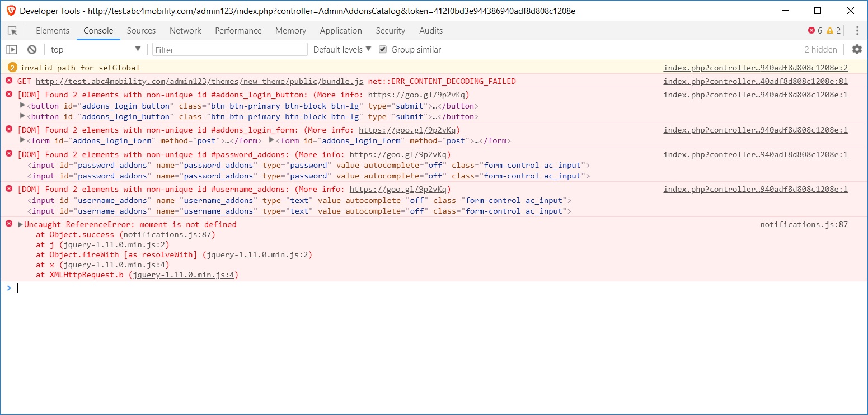Collapse the Uncaught ReferenceError stack trace
Viewport: 868px width, 415px height.
[x=21, y=224]
